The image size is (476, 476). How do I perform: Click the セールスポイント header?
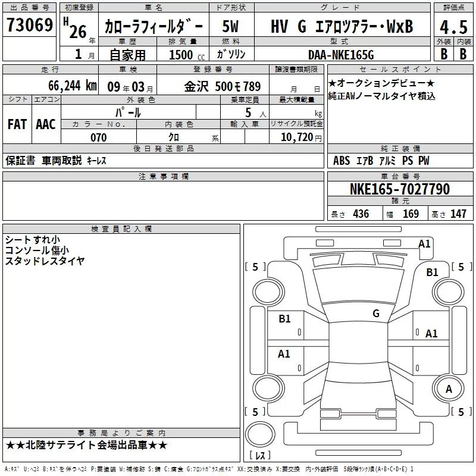tap(400, 70)
